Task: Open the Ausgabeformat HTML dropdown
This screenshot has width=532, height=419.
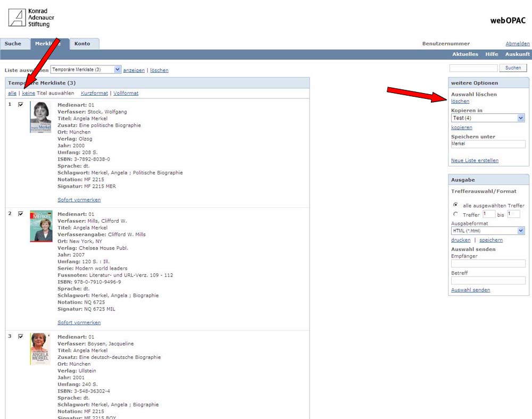Action: click(x=487, y=231)
